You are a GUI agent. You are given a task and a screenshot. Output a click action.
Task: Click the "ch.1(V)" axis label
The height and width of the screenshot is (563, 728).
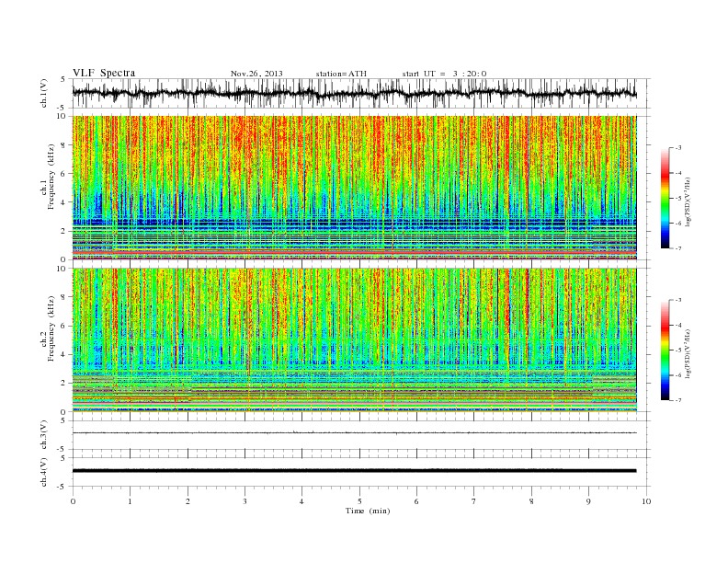(x=44, y=93)
